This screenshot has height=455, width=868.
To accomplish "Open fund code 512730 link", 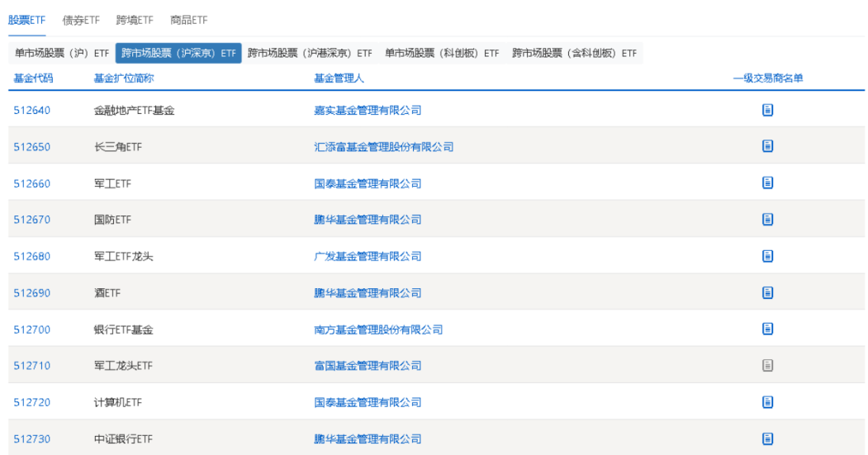I will [32, 439].
